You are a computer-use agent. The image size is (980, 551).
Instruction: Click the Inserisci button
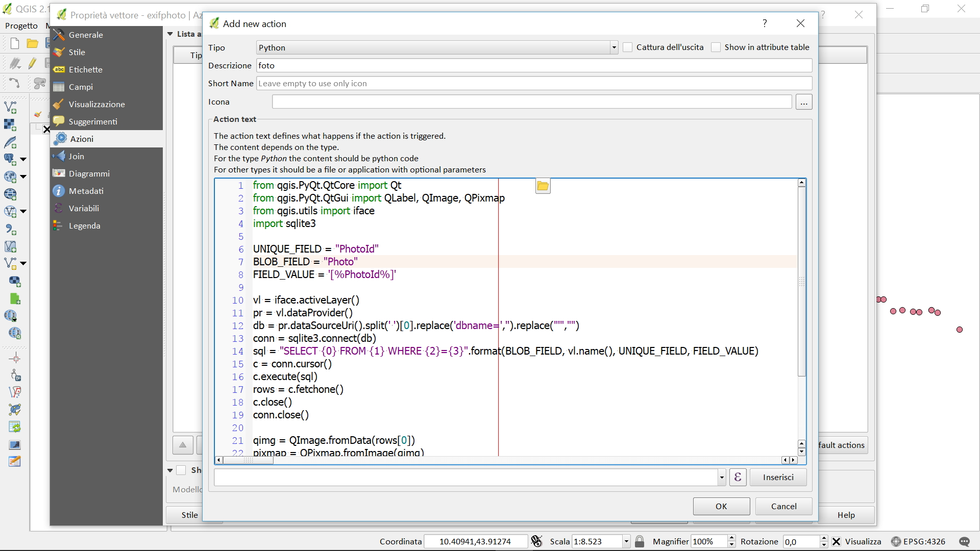pos(778,477)
